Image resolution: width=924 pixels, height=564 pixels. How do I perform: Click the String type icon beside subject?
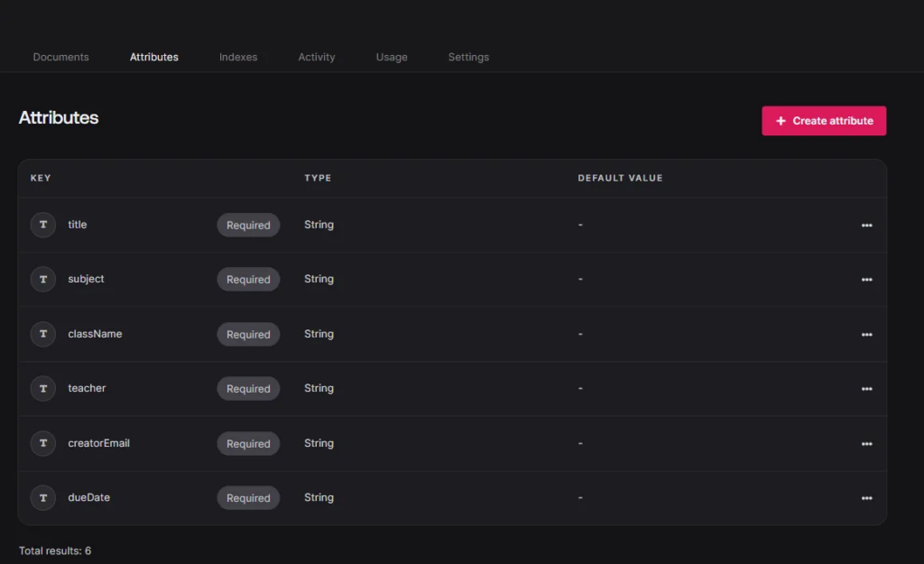42,279
